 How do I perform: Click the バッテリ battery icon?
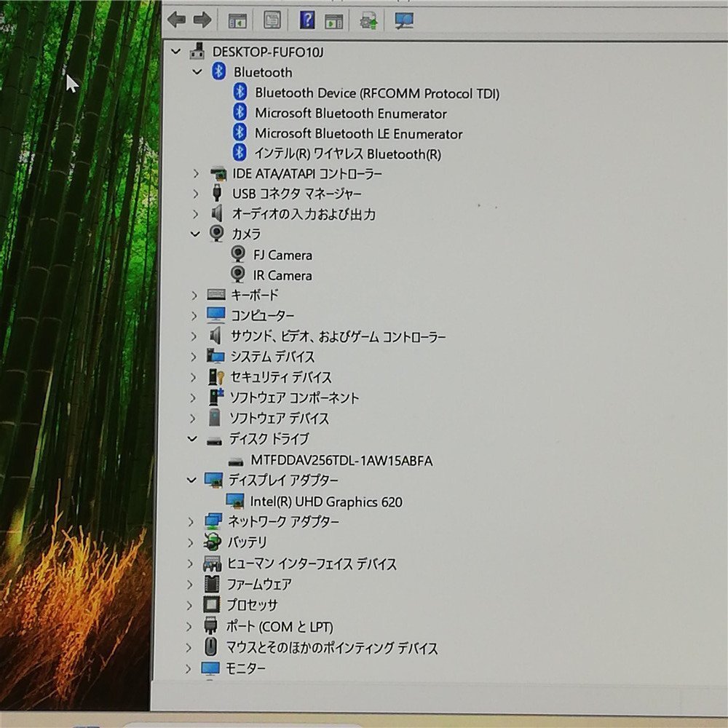pyautogui.click(x=213, y=542)
